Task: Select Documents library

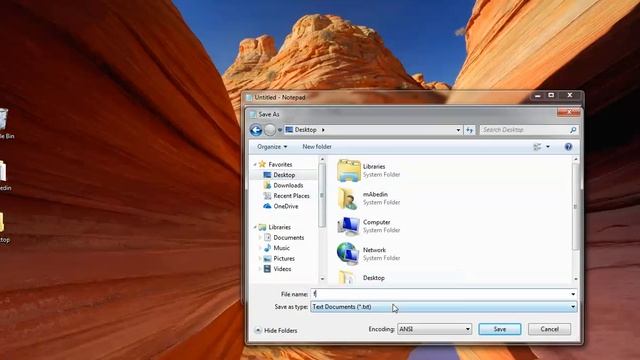Action: tap(289, 238)
